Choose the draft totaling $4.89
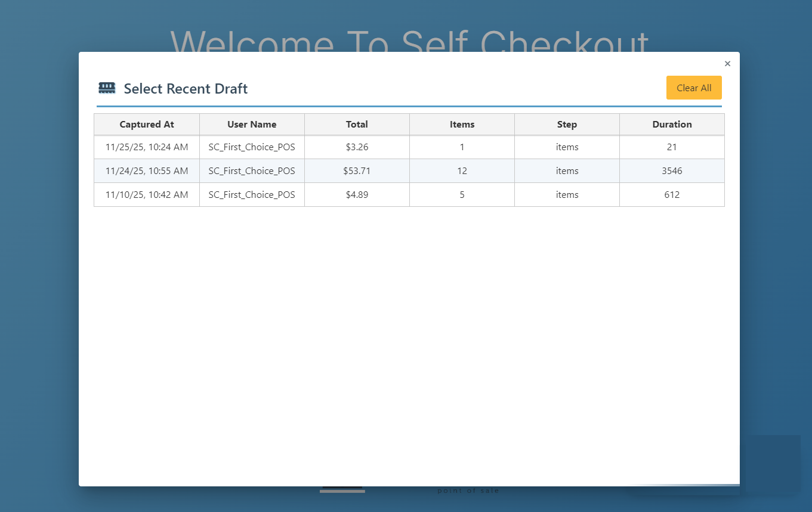 pyautogui.click(x=357, y=195)
